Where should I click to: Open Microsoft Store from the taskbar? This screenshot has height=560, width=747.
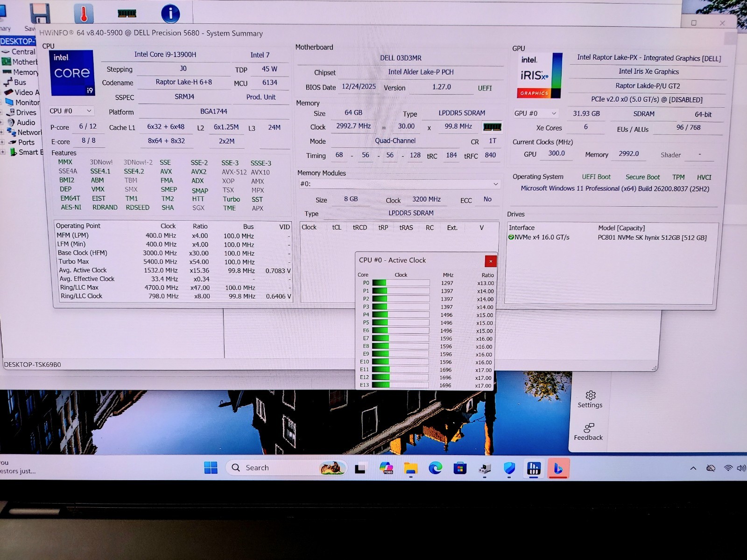click(x=460, y=468)
